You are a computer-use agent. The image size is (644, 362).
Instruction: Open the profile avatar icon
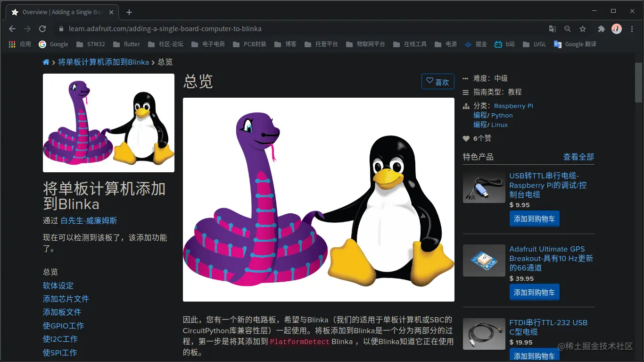click(x=617, y=29)
